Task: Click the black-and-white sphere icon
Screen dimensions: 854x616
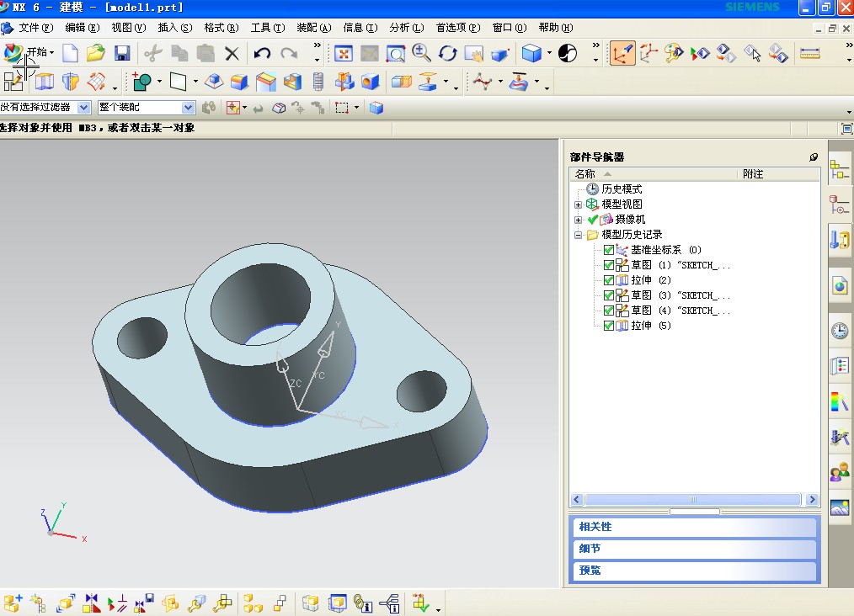Action: [x=568, y=53]
